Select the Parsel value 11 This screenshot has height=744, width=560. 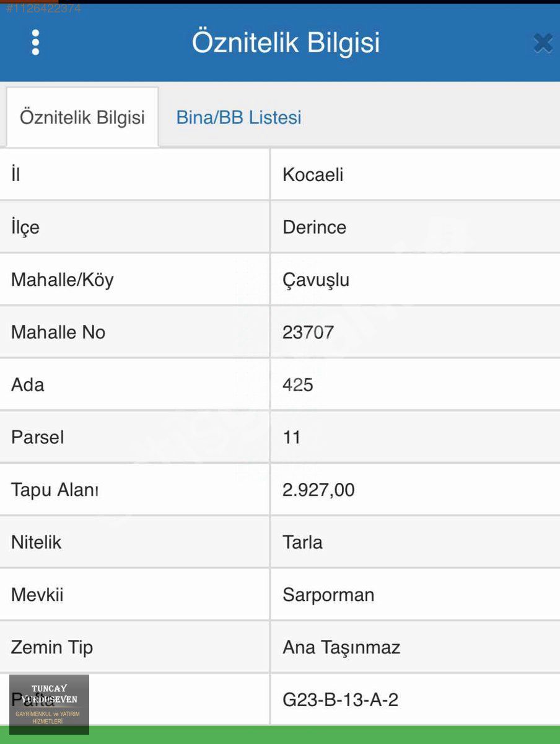pyautogui.click(x=292, y=438)
